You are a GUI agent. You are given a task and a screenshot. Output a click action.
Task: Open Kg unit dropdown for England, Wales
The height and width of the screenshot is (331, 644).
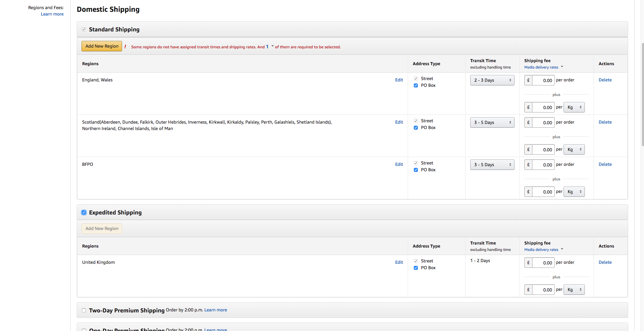point(574,107)
